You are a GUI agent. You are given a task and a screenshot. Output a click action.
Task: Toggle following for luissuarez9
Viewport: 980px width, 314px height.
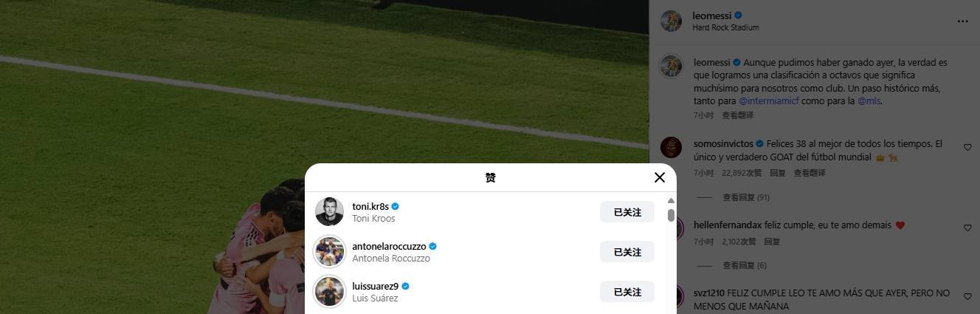click(x=627, y=292)
